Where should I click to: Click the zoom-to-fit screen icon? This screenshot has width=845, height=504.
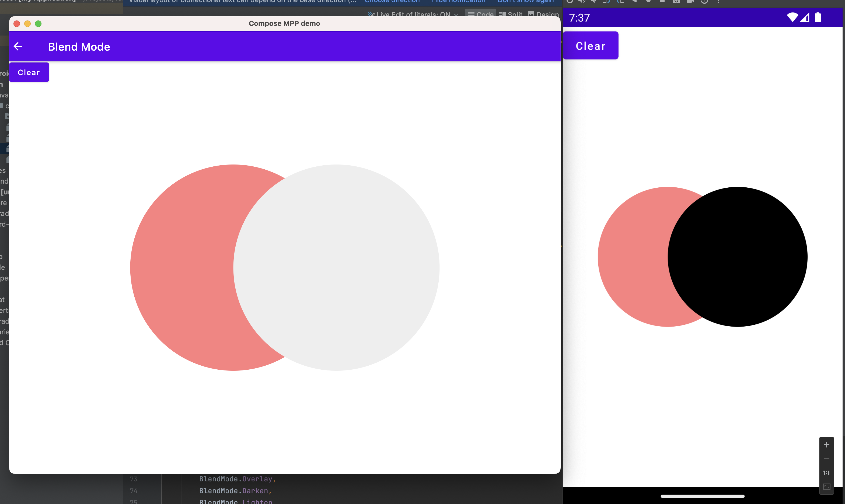(x=826, y=487)
